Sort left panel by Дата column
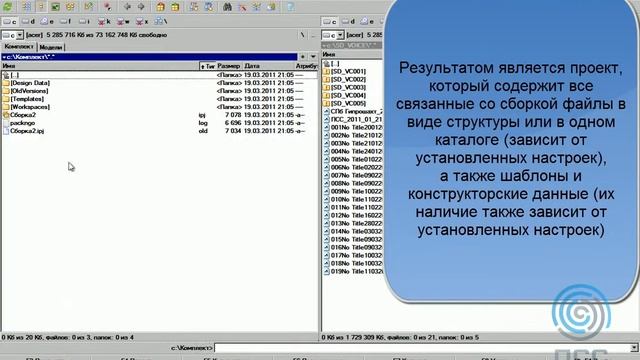The width and height of the screenshot is (640, 360). pos(268,66)
